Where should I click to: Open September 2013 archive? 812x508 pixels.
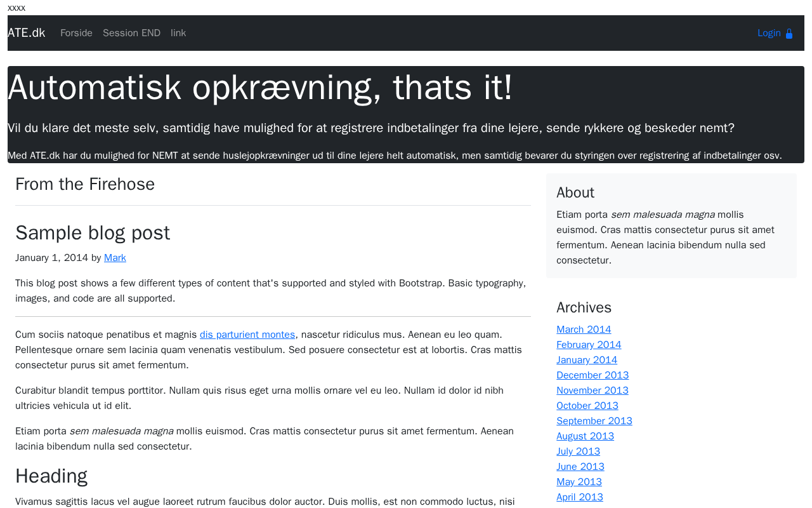pos(594,421)
